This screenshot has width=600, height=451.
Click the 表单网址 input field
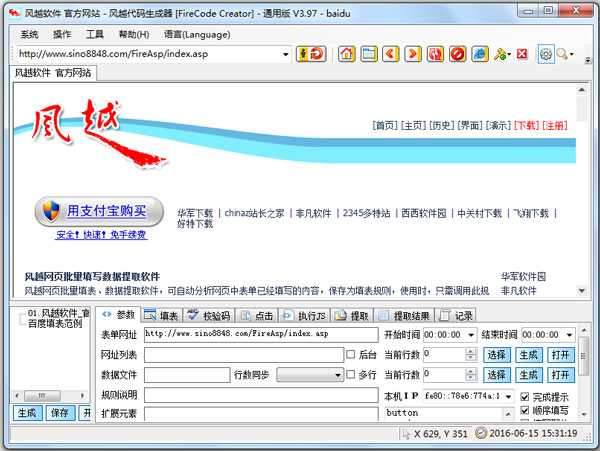(260, 335)
